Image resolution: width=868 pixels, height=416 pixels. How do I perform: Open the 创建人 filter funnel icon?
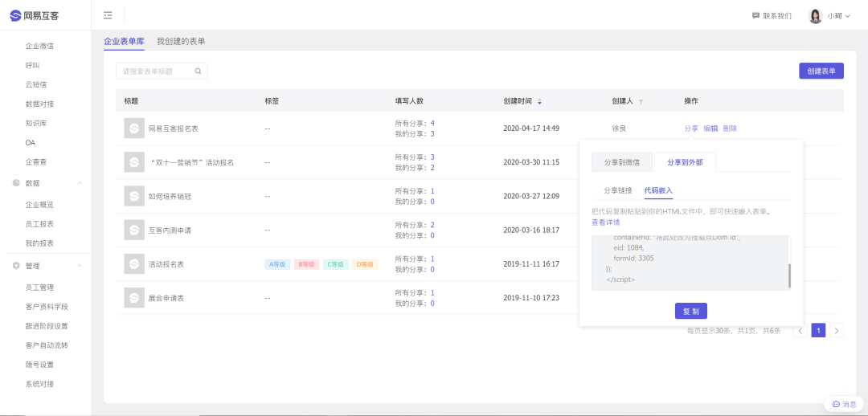coord(641,102)
